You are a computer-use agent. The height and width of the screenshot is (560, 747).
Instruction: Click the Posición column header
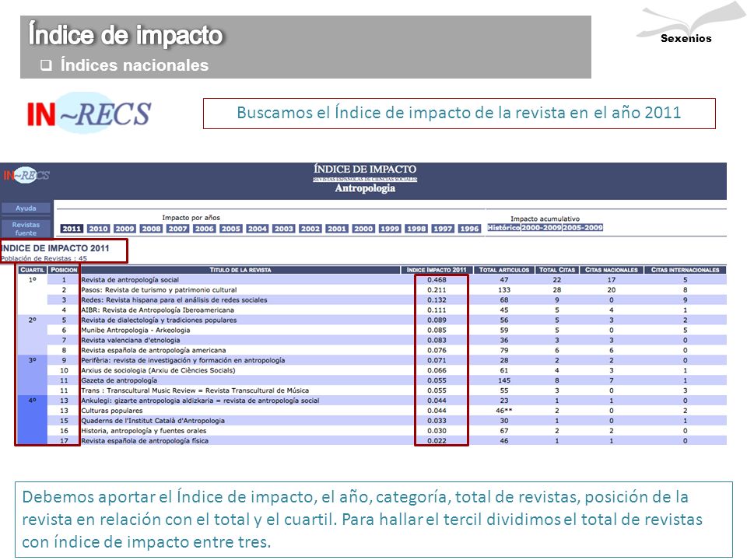click(64, 270)
